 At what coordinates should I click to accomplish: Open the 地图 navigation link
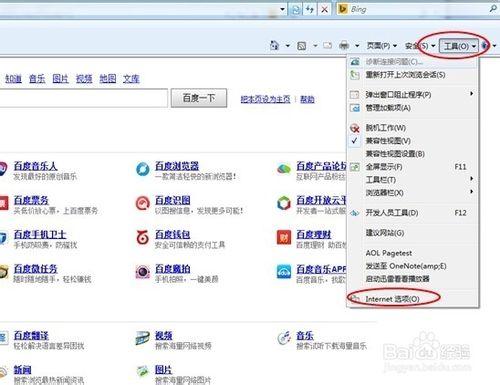(108, 79)
